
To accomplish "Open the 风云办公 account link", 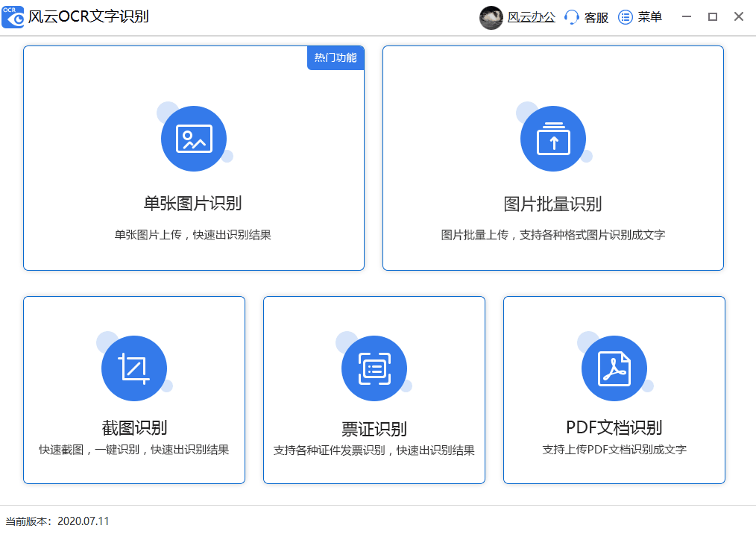I will point(532,17).
